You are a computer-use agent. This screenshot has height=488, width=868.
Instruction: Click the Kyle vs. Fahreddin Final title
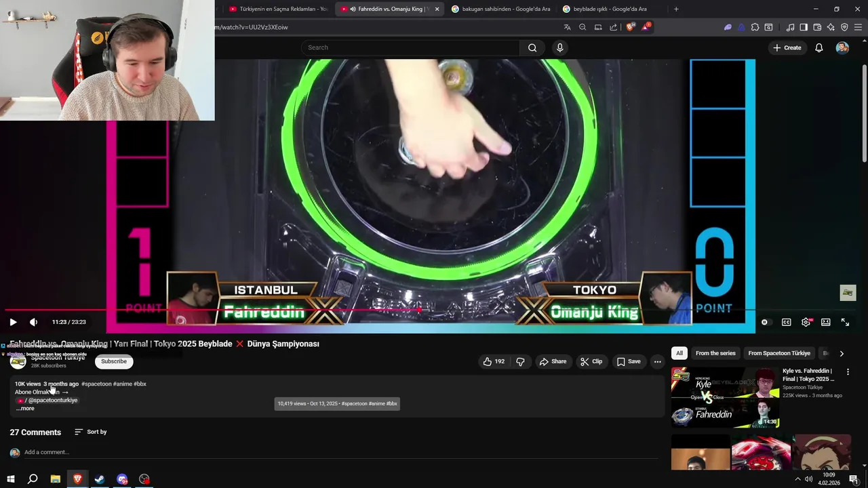[808, 375]
